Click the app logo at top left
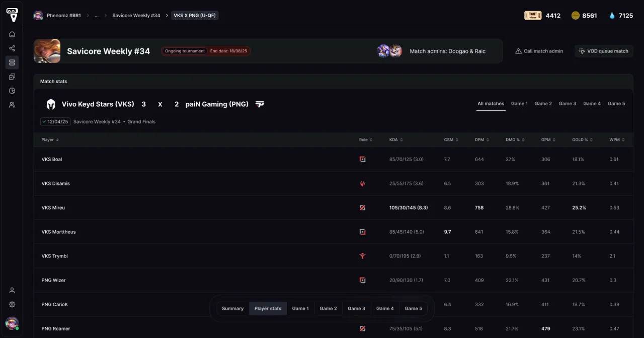 (12, 15)
